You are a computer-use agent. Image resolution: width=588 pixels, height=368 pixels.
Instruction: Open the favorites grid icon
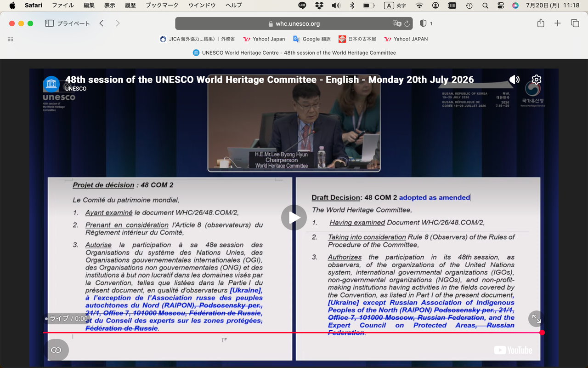(10, 39)
